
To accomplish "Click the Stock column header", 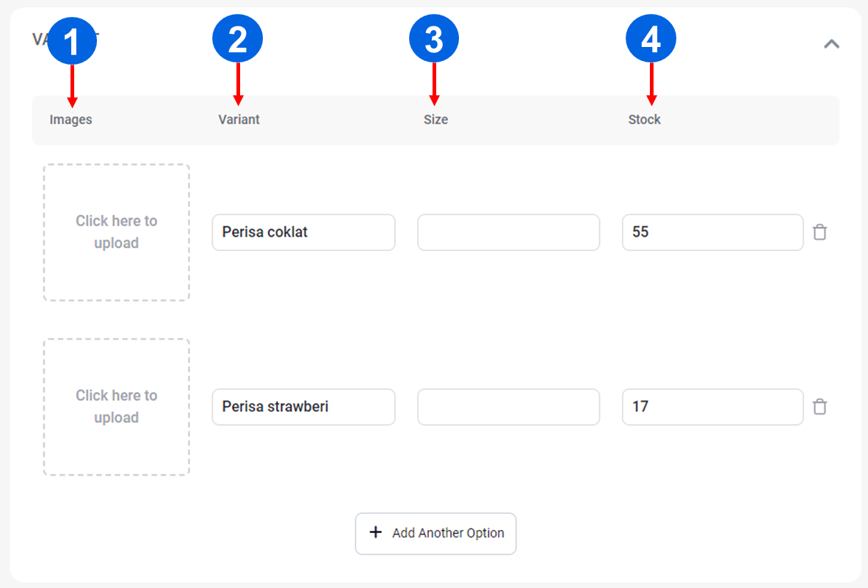I will [x=644, y=120].
